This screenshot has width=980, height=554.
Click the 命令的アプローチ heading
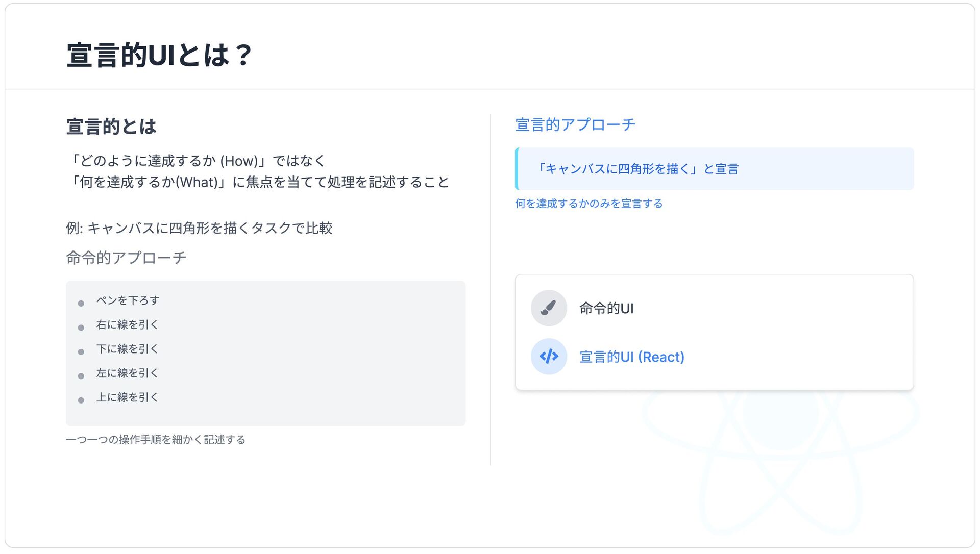pyautogui.click(x=126, y=258)
